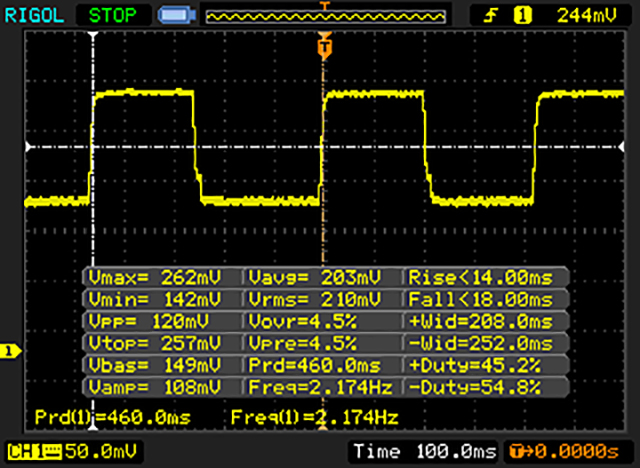Click the Prd(1)=460.0ms bottom readout
Image resolution: width=640 pixels, height=468 pixels.
pos(113,417)
